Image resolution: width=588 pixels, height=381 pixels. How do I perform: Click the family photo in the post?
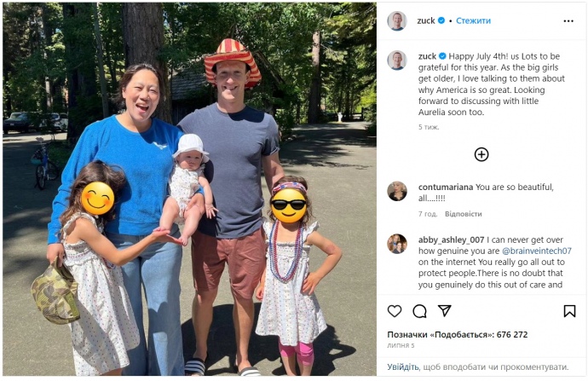coord(188,189)
